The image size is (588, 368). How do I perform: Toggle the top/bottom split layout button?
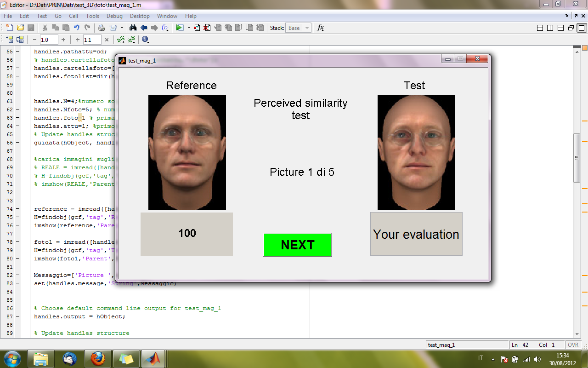[x=560, y=28]
